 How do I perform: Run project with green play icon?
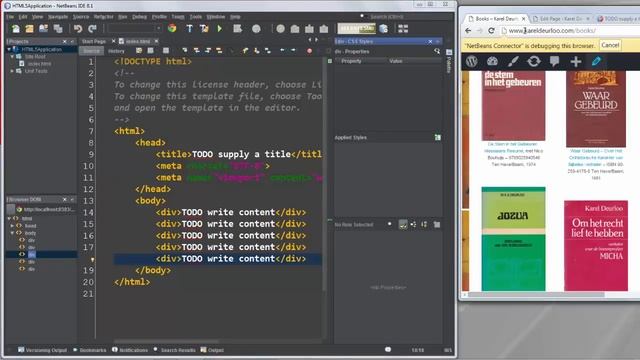click(x=220, y=29)
